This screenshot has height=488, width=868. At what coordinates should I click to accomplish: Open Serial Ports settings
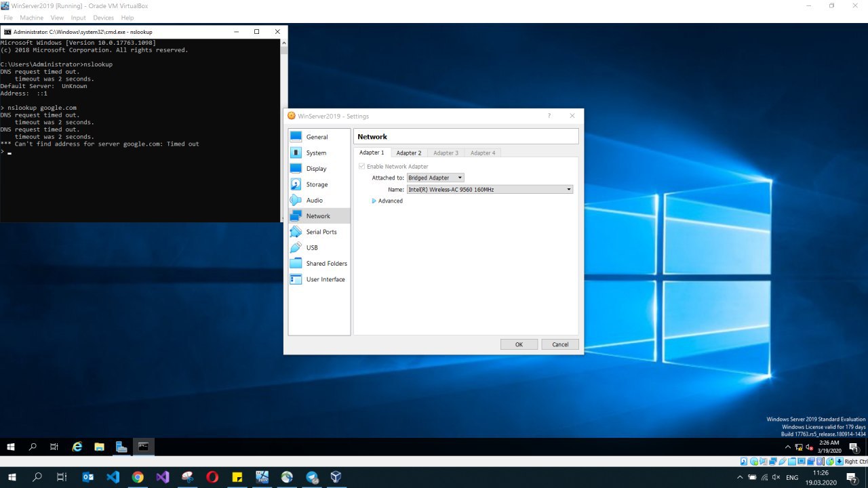click(319, 232)
